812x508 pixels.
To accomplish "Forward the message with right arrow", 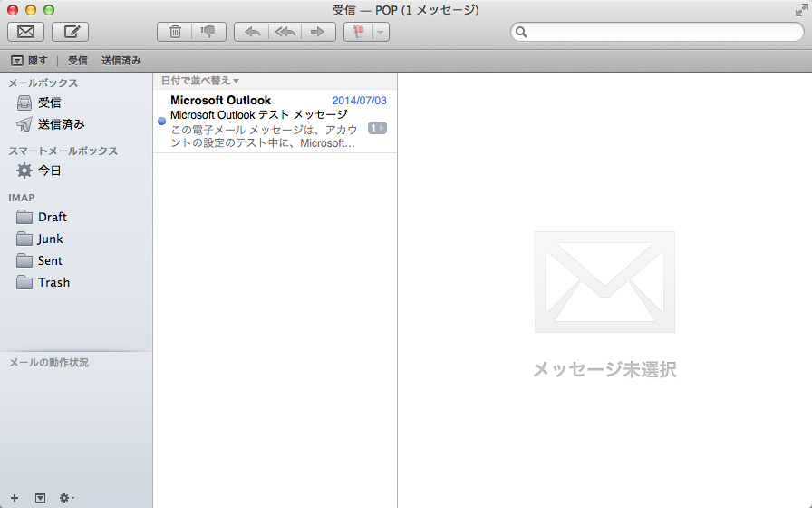I will click(x=318, y=32).
